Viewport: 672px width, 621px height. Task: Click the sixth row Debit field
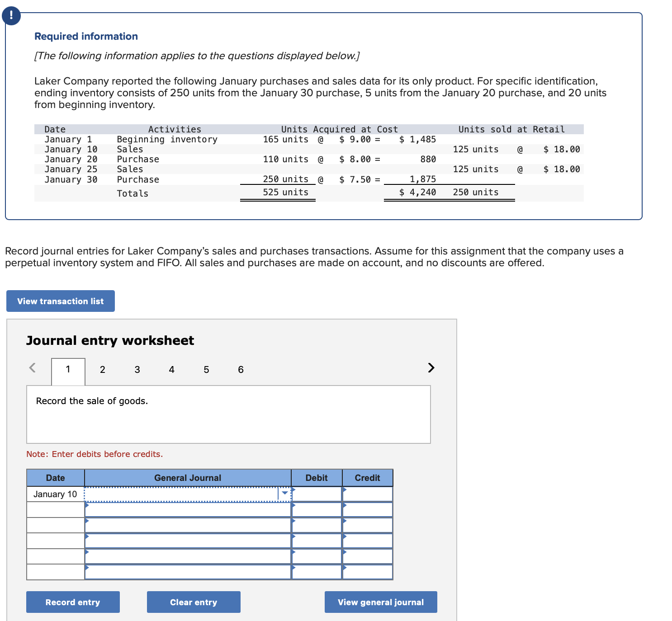pyautogui.click(x=317, y=572)
